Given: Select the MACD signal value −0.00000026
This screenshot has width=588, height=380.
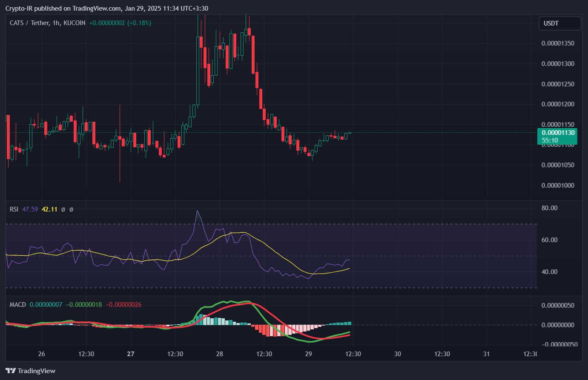Looking at the screenshot, I should 123,305.
